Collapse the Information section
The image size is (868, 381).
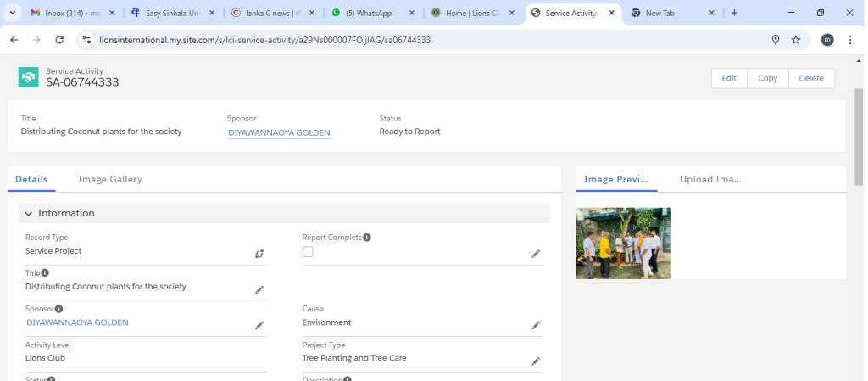tap(284, 213)
